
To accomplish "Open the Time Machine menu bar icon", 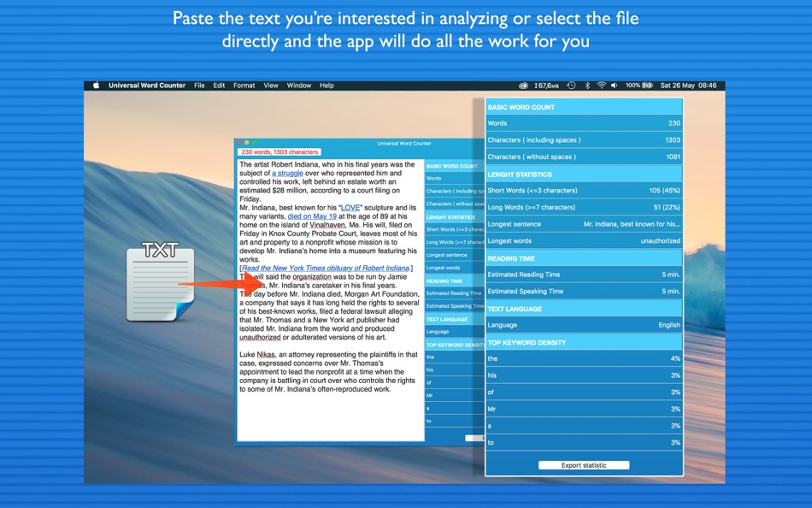I will [x=571, y=86].
